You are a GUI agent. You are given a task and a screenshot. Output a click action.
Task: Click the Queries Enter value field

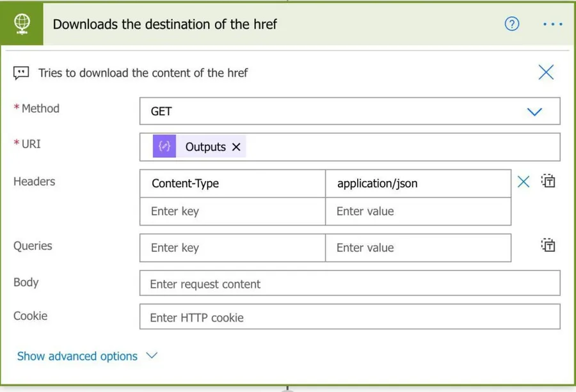point(418,248)
